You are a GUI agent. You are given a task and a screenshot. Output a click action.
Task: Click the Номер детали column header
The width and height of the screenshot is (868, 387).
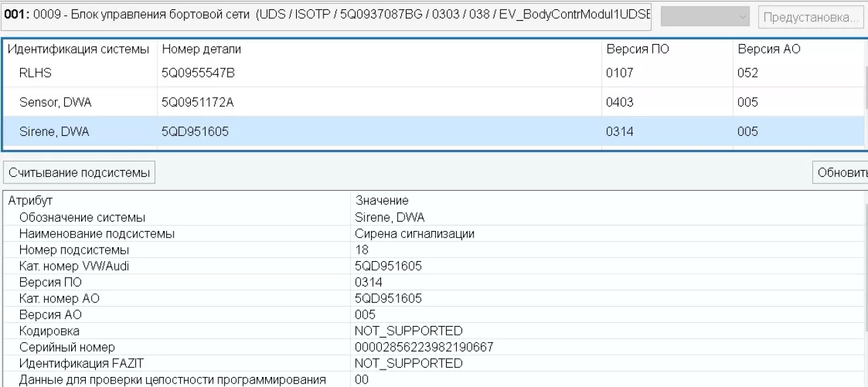[201, 49]
